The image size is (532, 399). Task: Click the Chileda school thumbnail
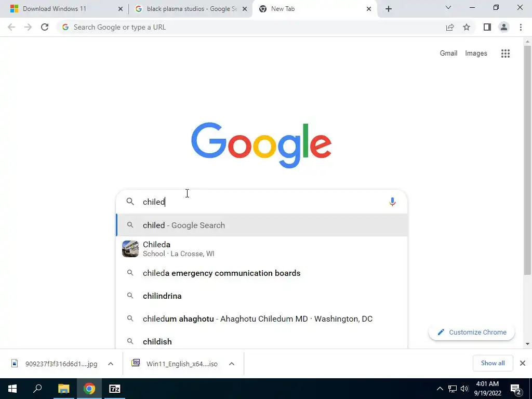[130, 249]
